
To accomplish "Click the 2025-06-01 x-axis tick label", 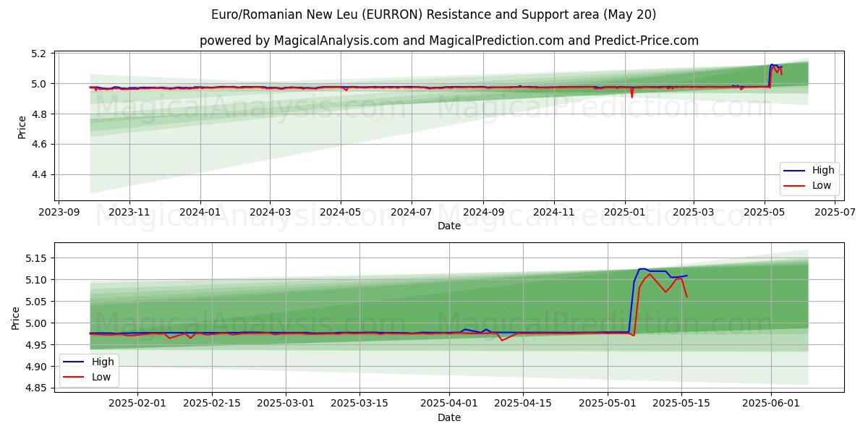I will (770, 404).
